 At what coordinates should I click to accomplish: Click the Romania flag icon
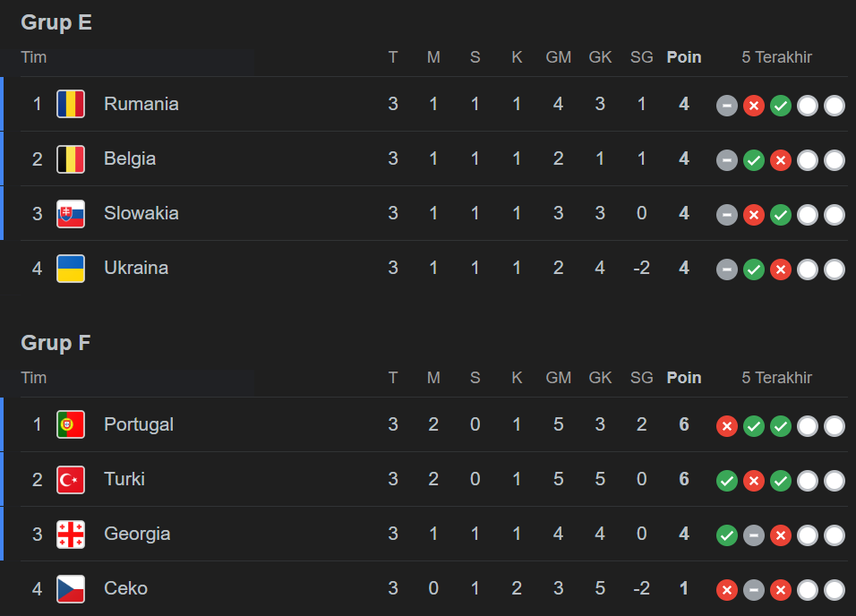tap(71, 104)
